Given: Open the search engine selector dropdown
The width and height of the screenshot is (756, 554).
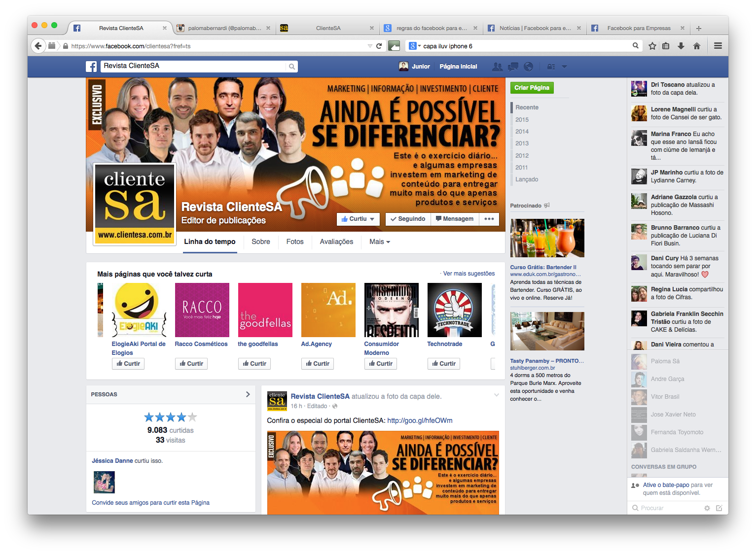Looking at the screenshot, I should click(x=415, y=46).
